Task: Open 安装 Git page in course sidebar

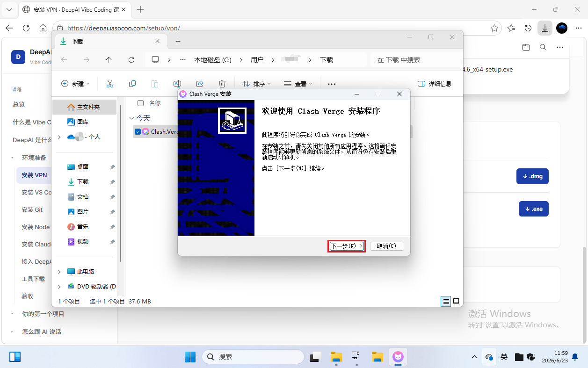Action: tap(32, 209)
